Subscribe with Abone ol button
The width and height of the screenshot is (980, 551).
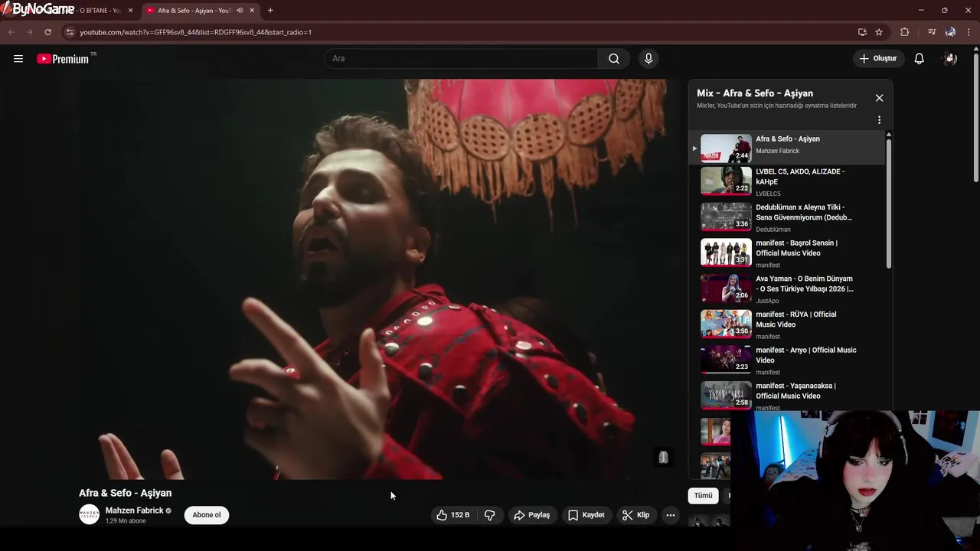(207, 515)
